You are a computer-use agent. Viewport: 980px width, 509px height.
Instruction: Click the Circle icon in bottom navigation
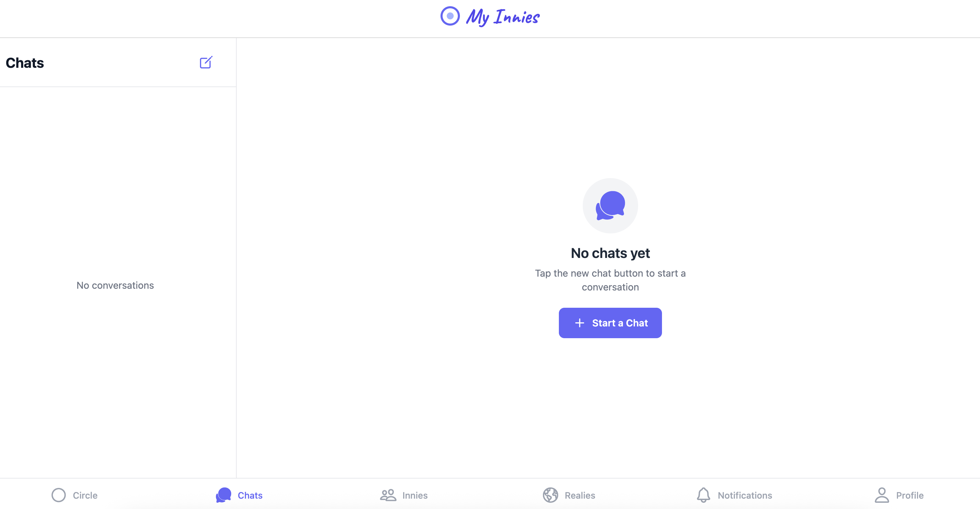click(58, 495)
